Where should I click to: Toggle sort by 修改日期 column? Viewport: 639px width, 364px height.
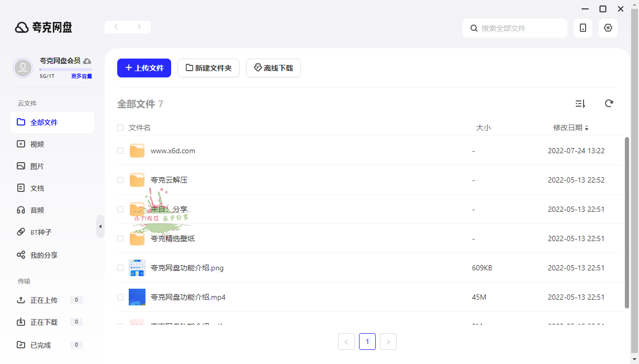click(570, 128)
